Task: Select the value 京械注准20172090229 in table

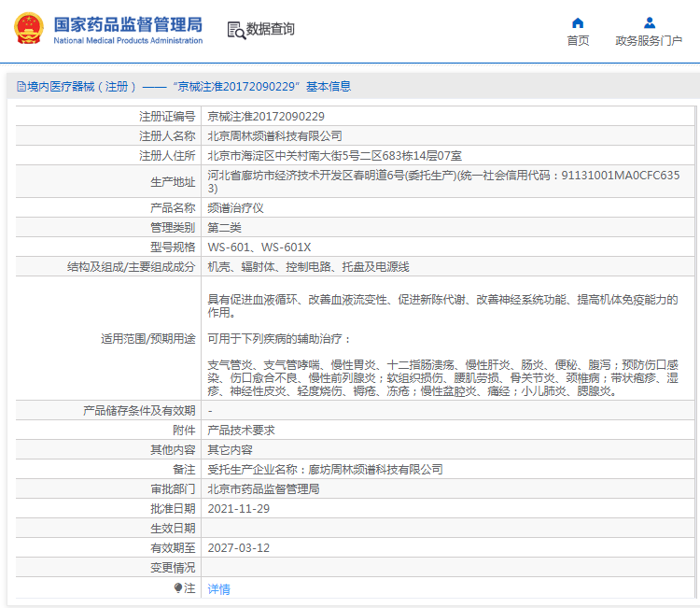Action: [x=266, y=117]
